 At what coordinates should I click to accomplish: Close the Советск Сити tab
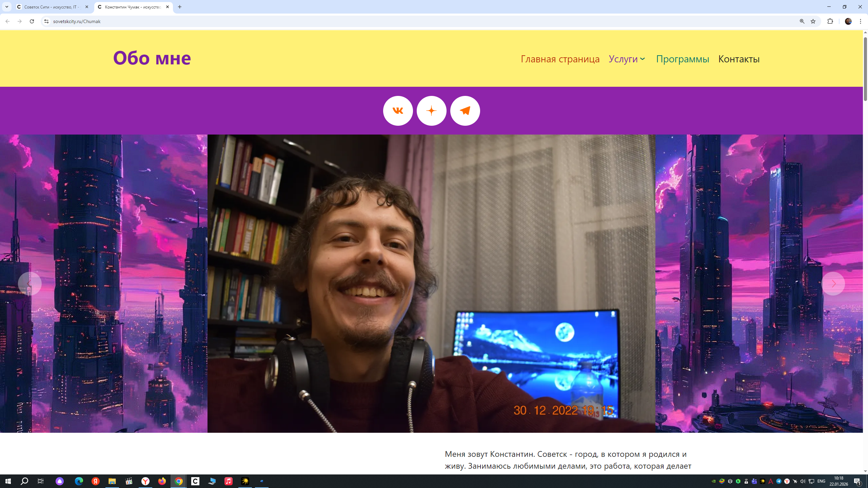(86, 7)
